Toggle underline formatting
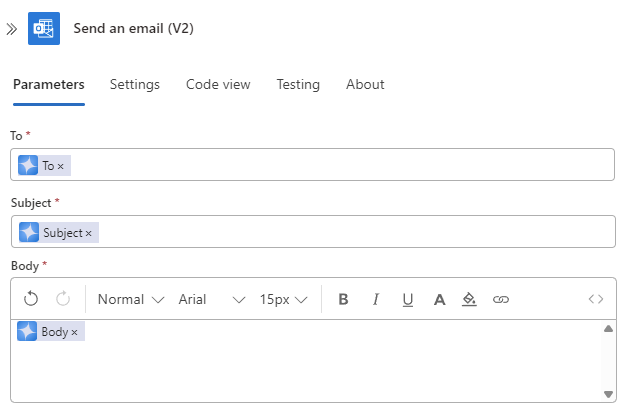This screenshot has width=620, height=410. 408,299
